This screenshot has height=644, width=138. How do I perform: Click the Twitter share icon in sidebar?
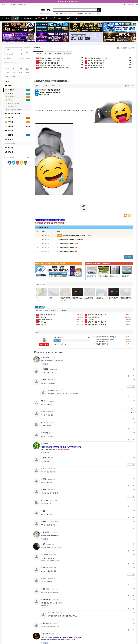[13, 163]
